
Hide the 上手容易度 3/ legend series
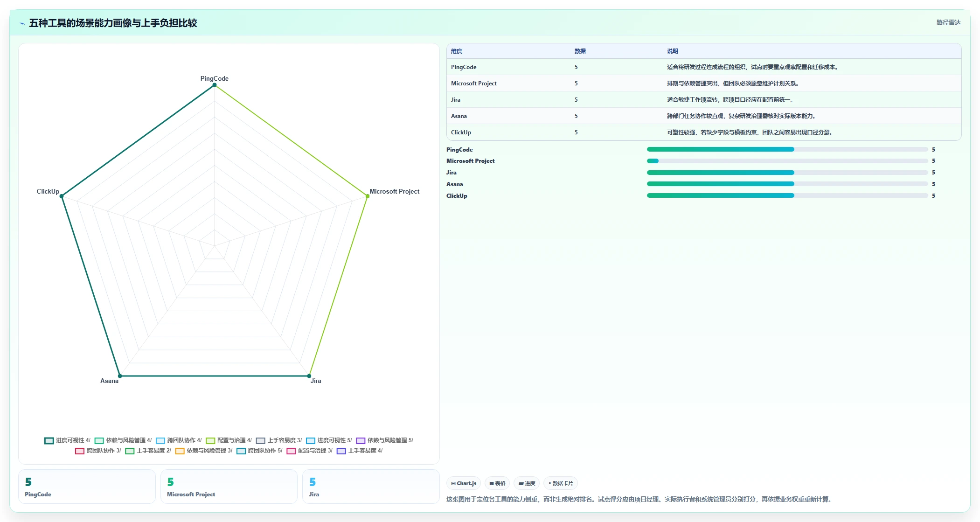(279, 440)
